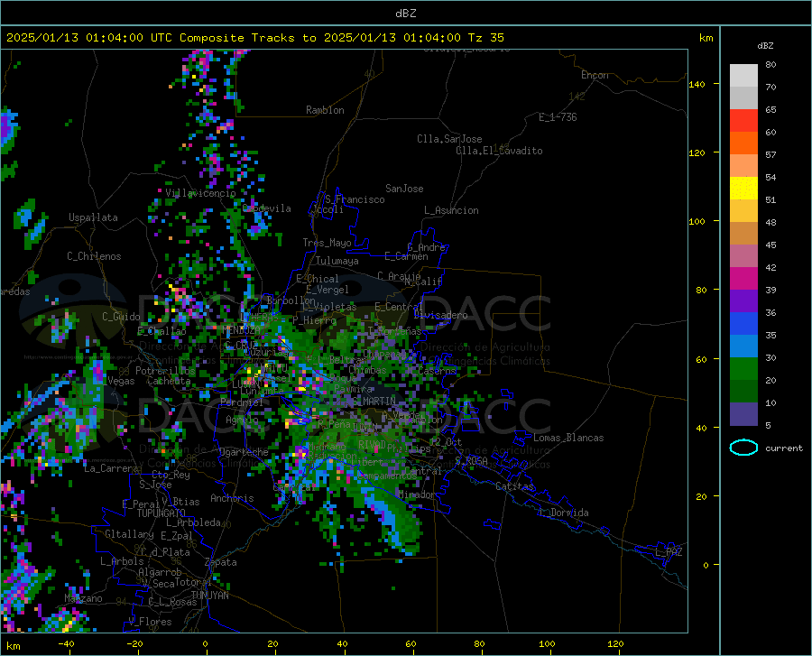Viewport: 812px width, 656px height.
Task: Click the 'Agrelo' map label
Action: 242,420
